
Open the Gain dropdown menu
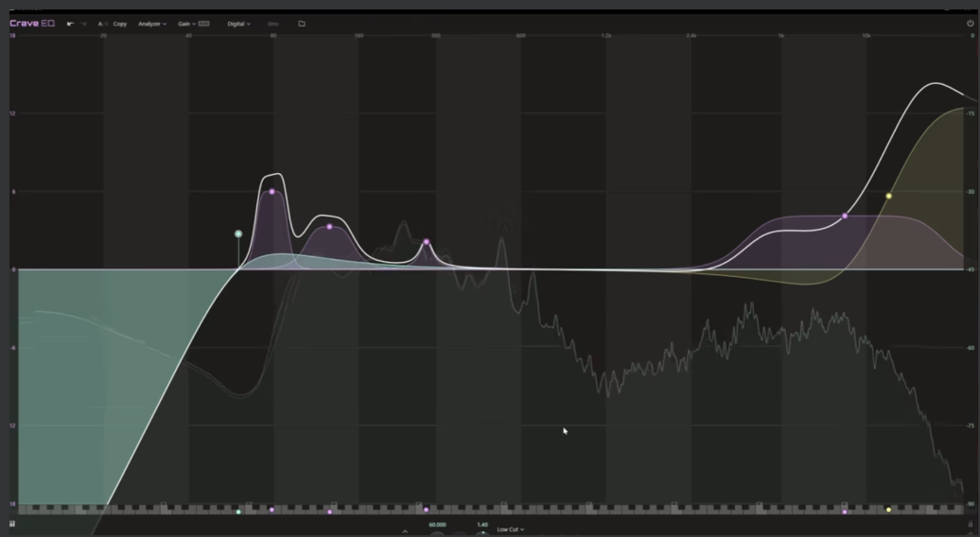[x=186, y=24]
